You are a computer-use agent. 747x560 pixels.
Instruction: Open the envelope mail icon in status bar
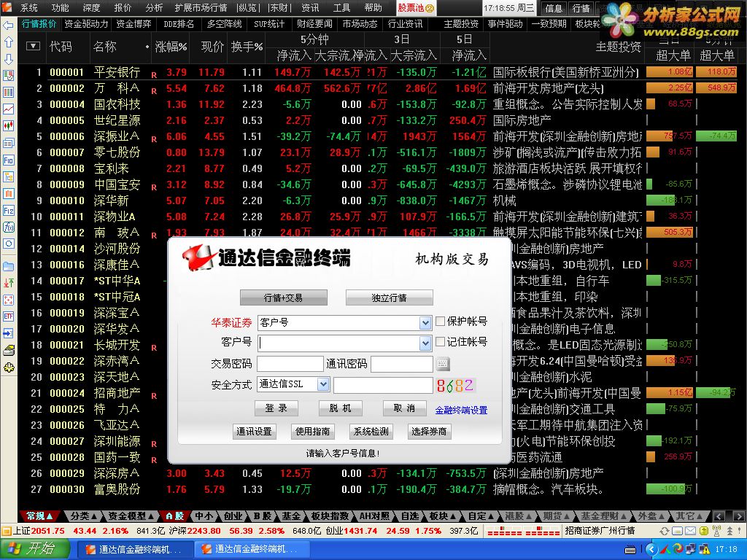click(690, 531)
